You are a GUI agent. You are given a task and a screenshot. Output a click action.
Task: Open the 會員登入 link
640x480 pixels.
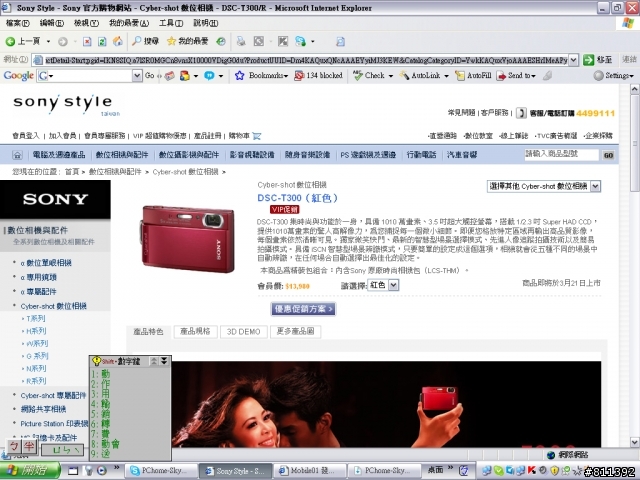tap(26, 136)
